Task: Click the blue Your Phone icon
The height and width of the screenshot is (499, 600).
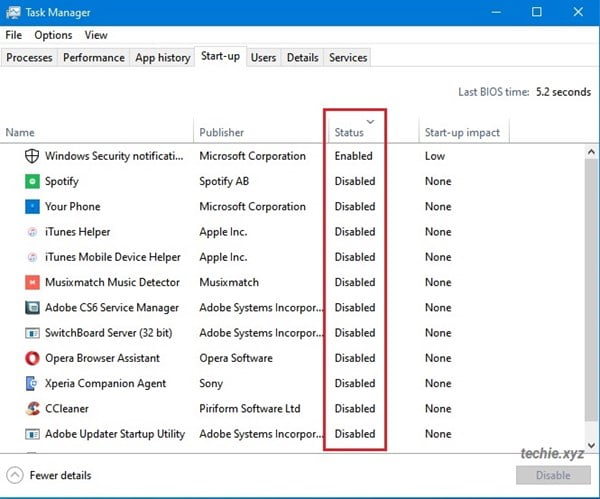Action: click(32, 207)
